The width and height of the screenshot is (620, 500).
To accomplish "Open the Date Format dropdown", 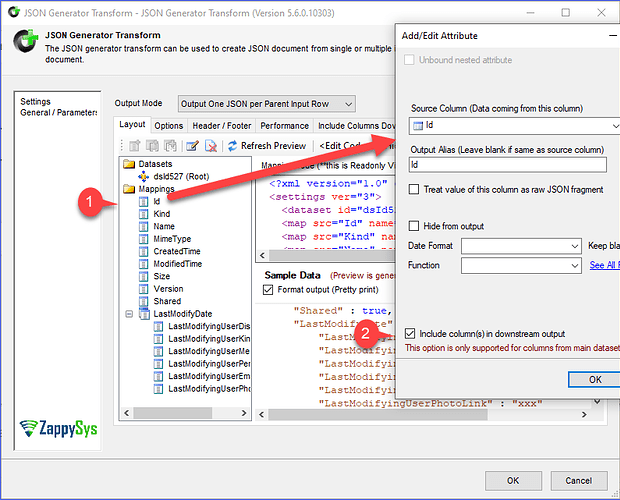I will pyautogui.click(x=521, y=246).
